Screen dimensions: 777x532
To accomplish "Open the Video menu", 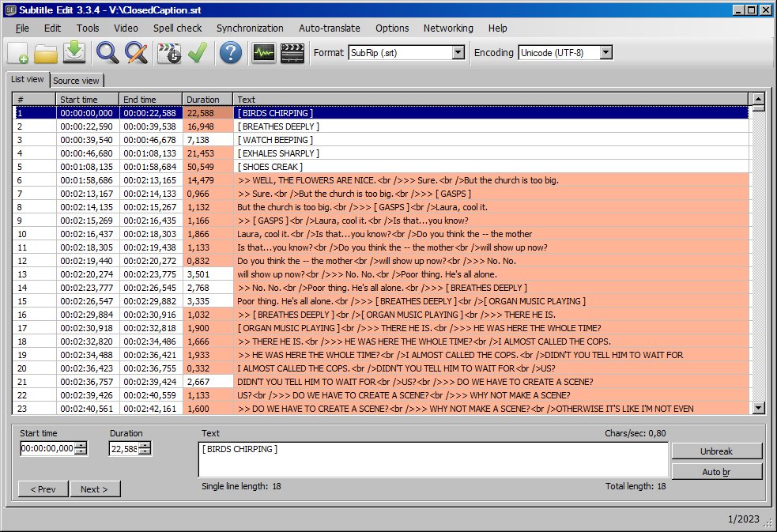I will point(126,28).
